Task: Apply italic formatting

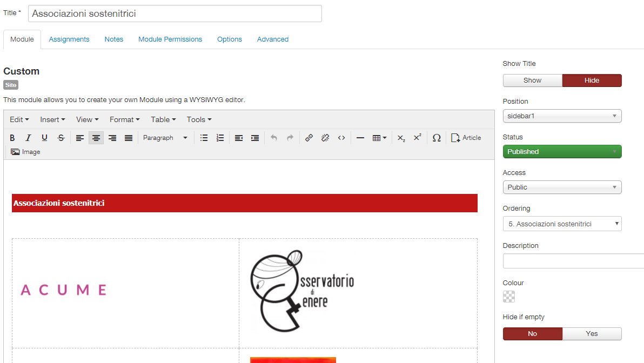Action: tap(28, 138)
